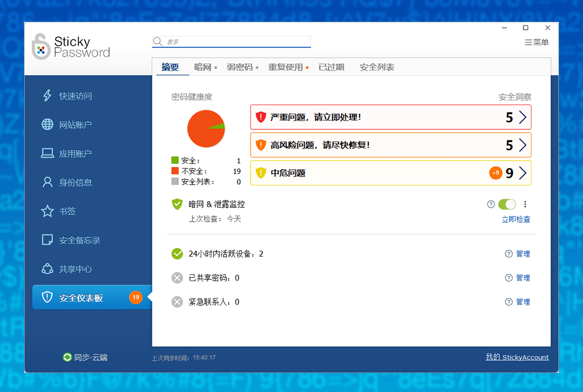The width and height of the screenshot is (583, 392).
Task: Click the orange shield icon for 高风险问题
Action: click(261, 145)
